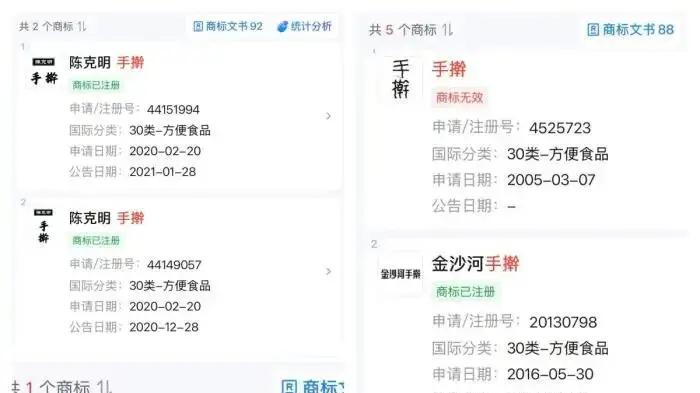Open 陈克明 手擀 title of entry 44151994
The width and height of the screenshot is (700, 393).
107,63
